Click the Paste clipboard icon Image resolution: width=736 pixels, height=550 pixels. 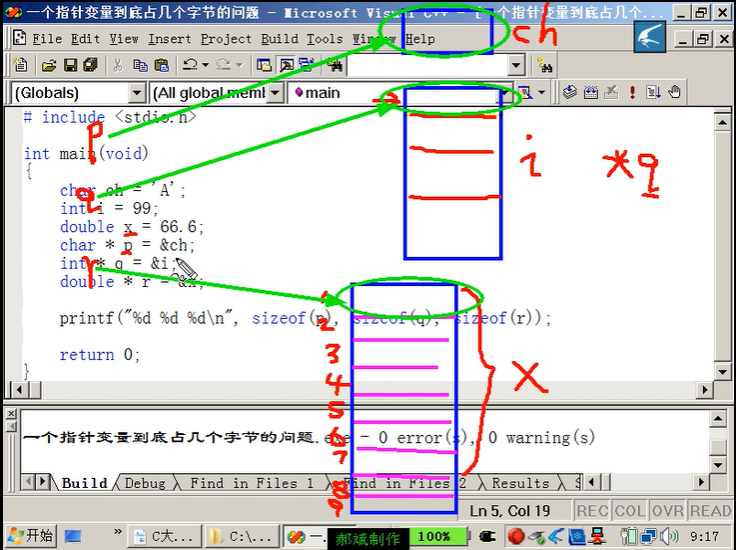(x=161, y=65)
